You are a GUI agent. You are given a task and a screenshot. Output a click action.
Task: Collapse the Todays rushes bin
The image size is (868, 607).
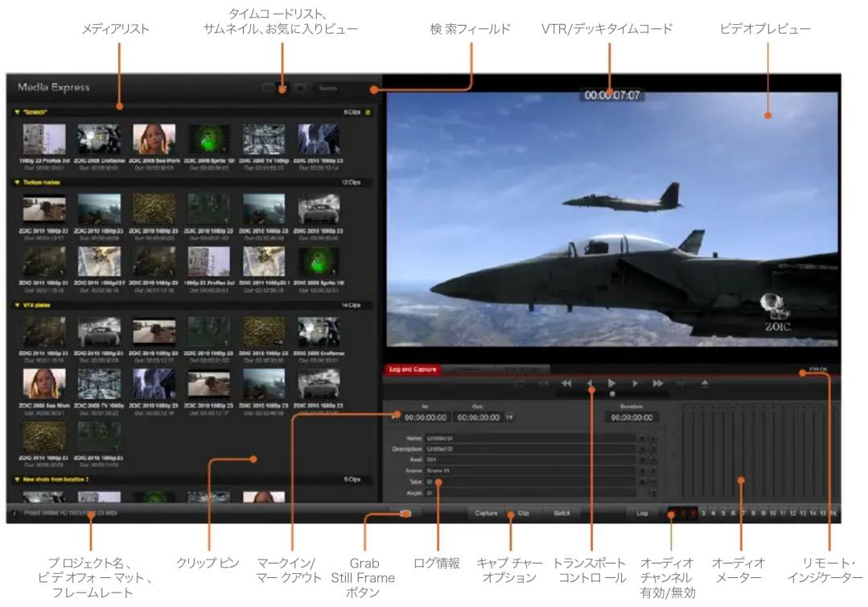tap(17, 182)
